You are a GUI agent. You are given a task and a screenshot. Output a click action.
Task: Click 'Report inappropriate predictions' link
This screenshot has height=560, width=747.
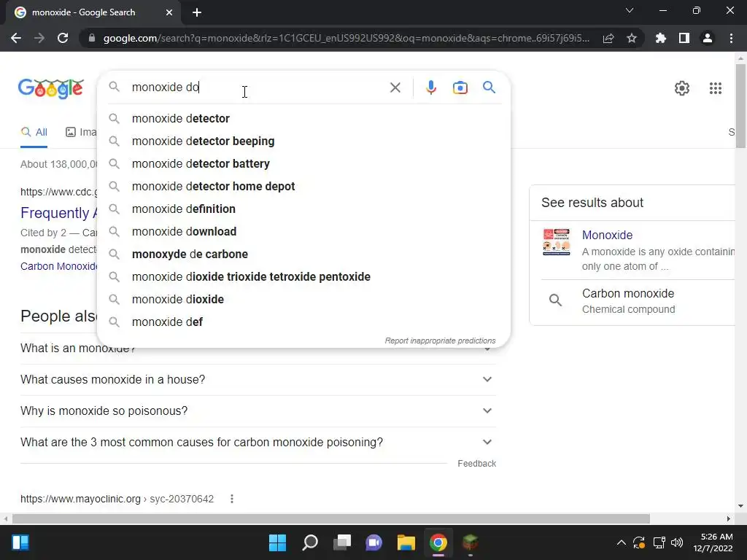pyautogui.click(x=440, y=341)
